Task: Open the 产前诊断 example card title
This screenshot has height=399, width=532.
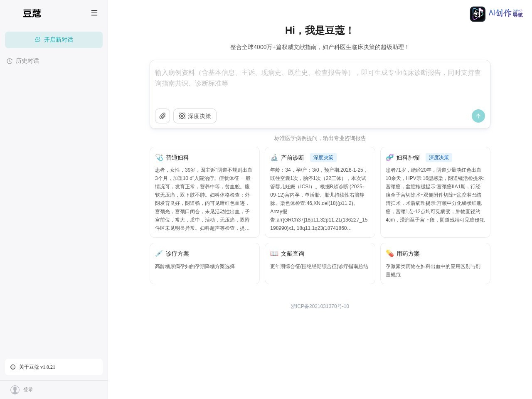Action: (x=293, y=158)
